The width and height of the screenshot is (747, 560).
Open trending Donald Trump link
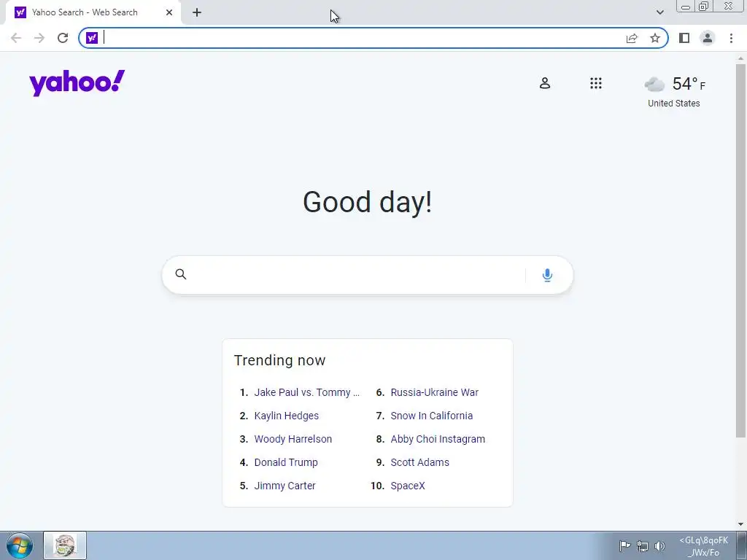[286, 462]
